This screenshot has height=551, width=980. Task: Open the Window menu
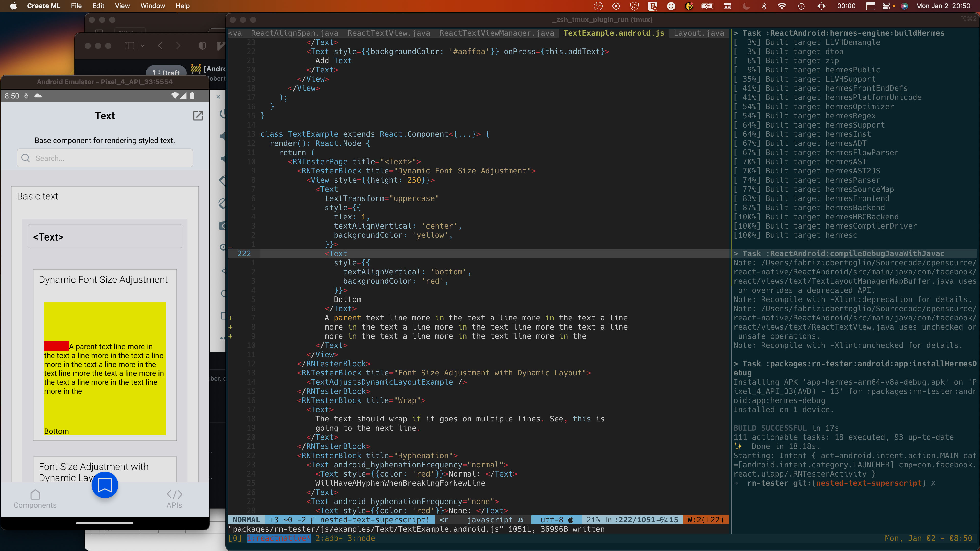152,6
